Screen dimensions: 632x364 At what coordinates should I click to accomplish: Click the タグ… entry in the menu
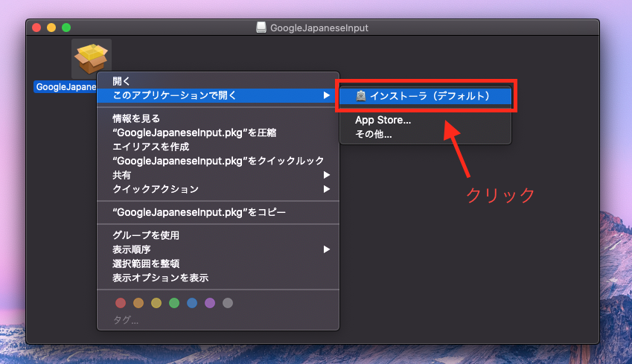(126, 320)
